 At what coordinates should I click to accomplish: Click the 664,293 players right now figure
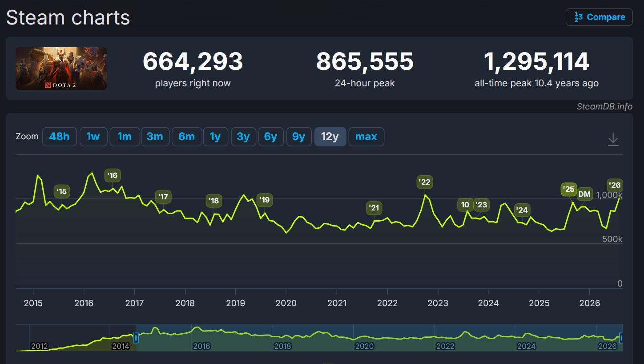(193, 61)
